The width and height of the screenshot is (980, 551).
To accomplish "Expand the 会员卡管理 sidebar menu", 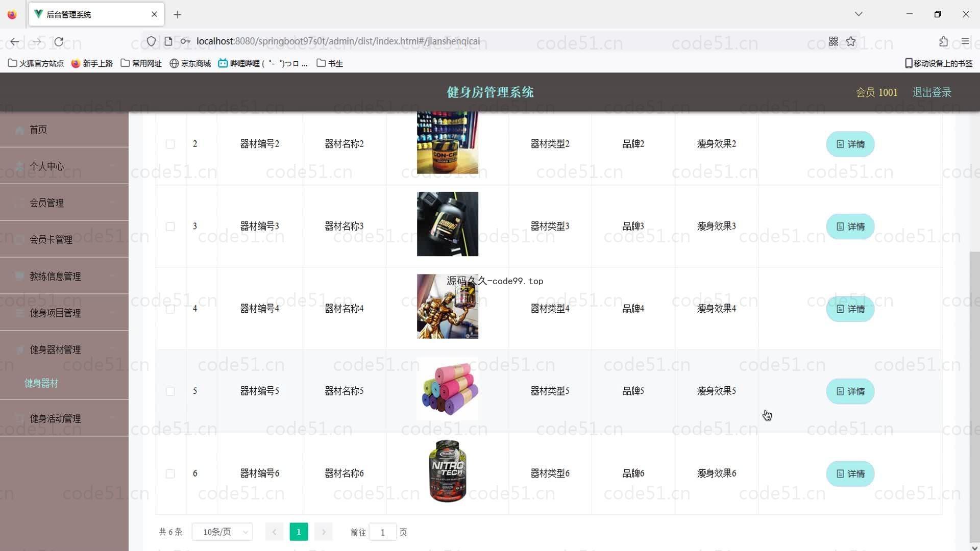I will point(64,240).
